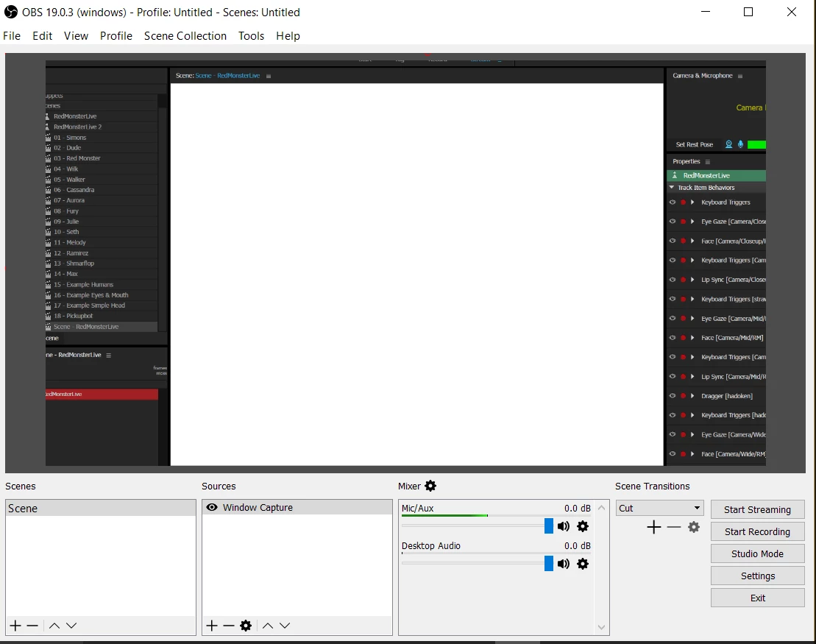Click the microphone icon beside Set Rest Pose
This screenshot has width=816, height=644.
pos(740,144)
